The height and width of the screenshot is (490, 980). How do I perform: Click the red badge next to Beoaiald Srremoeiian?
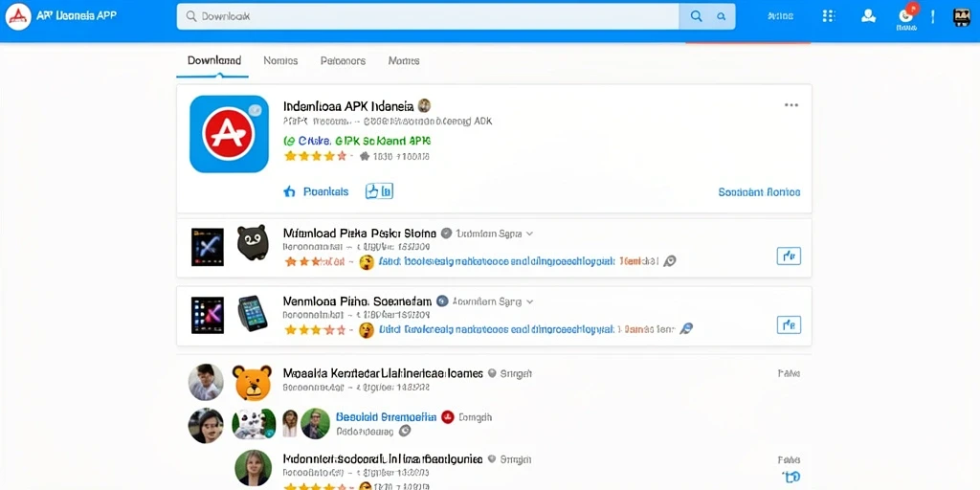(x=447, y=417)
